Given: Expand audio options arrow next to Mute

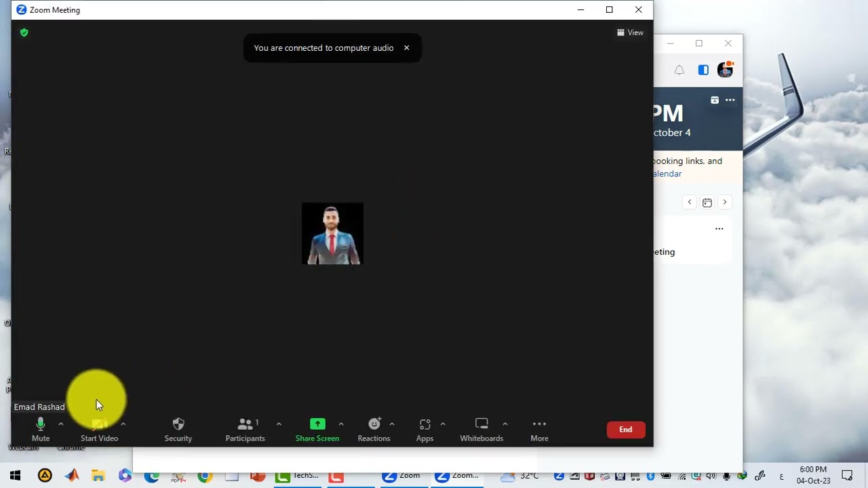Looking at the screenshot, I should [x=60, y=424].
